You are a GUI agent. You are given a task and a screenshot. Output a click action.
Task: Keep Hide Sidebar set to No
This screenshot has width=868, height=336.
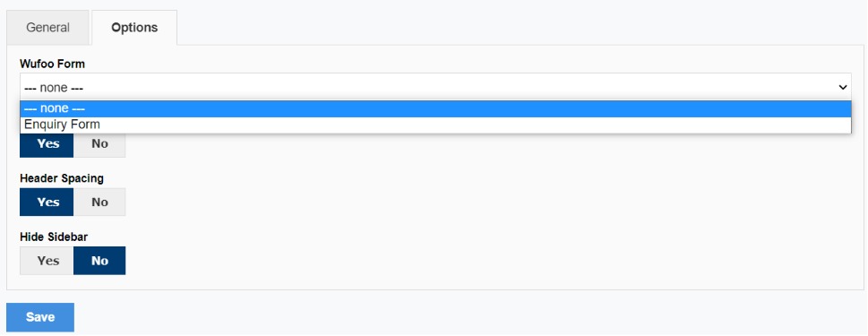(x=99, y=261)
